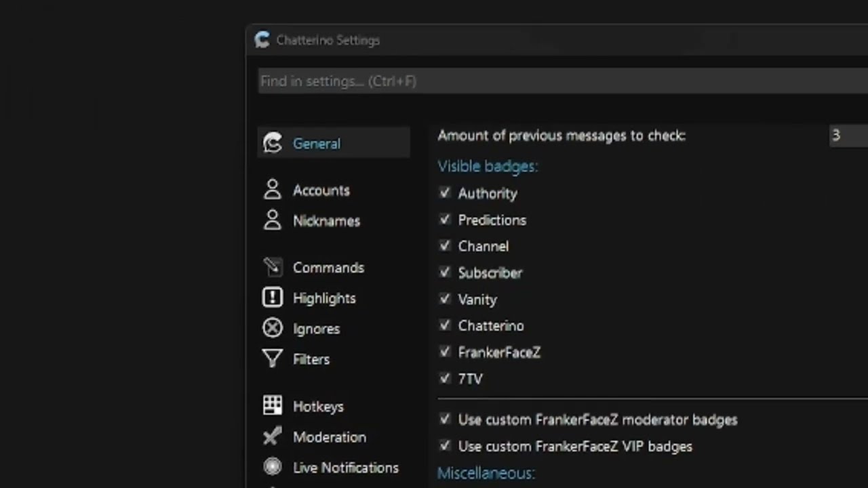Viewport: 868px width, 488px height.
Task: Toggle custom FrankerFaceZ moderator badges
Action: click(x=445, y=420)
